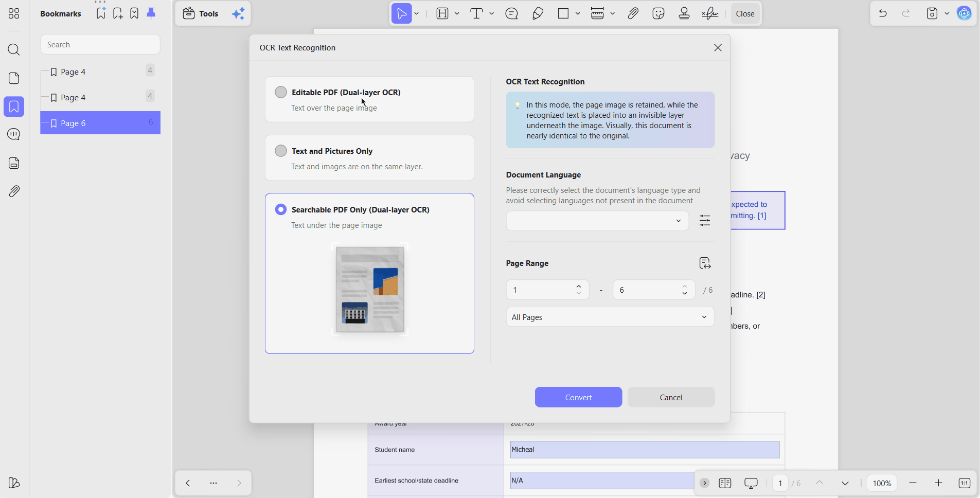Click the Convert button
Image resolution: width=980 pixels, height=498 pixels.
[578, 397]
